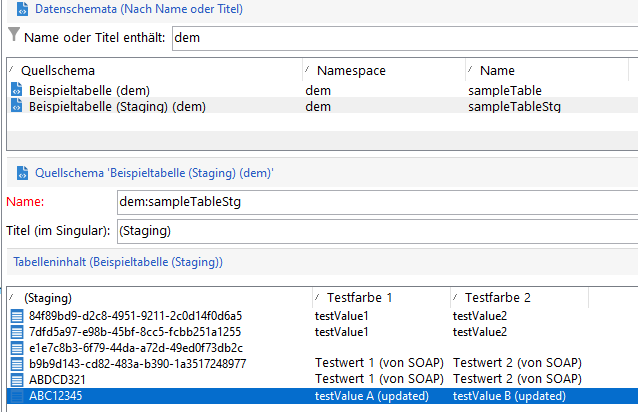Click the Beispieltabelle (Staging) (dem) row icon
The width and height of the screenshot is (638, 412).
click(x=16, y=106)
